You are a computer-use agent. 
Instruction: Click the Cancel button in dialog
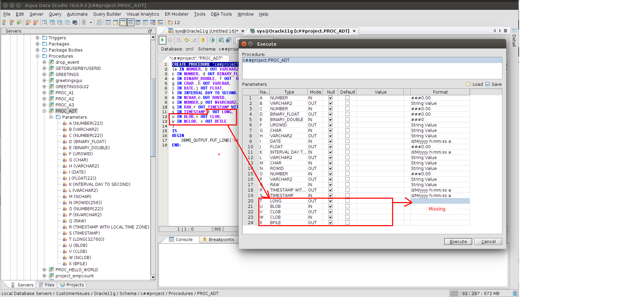point(488,242)
